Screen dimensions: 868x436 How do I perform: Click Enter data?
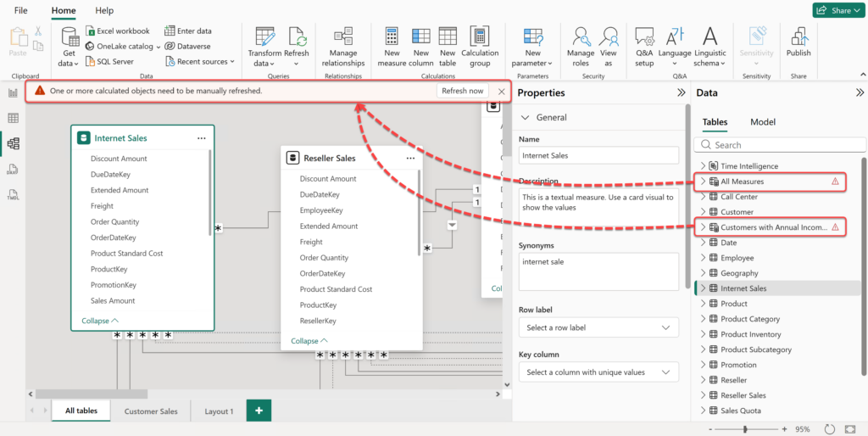pos(188,31)
